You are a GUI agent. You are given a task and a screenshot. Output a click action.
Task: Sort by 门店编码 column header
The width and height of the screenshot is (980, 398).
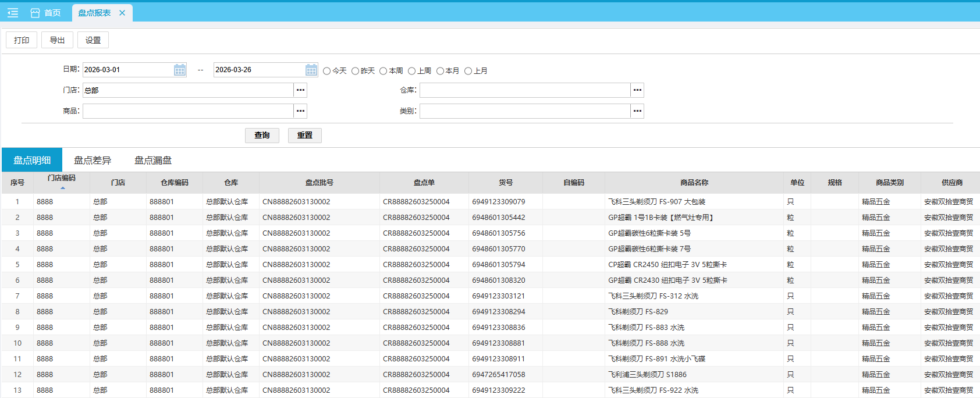click(62, 179)
